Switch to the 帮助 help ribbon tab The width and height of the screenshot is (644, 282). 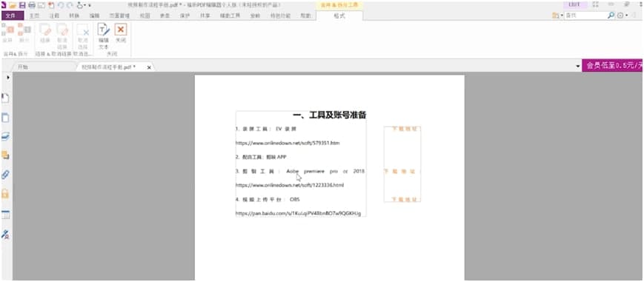tap(305, 16)
